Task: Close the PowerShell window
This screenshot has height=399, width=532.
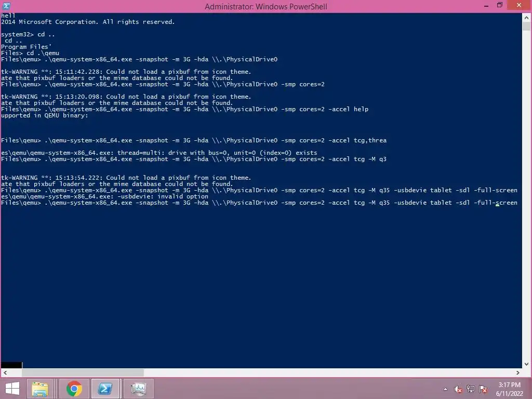Action: click(x=519, y=5)
